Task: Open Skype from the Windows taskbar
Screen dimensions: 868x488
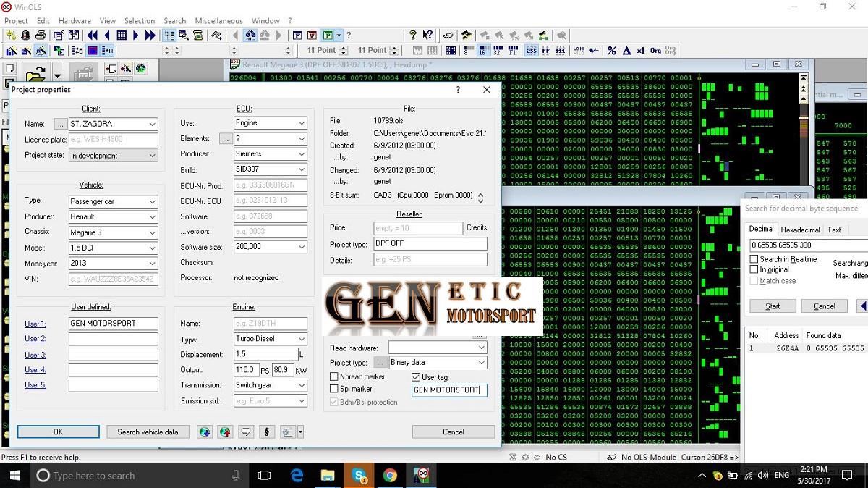Action: click(359, 475)
